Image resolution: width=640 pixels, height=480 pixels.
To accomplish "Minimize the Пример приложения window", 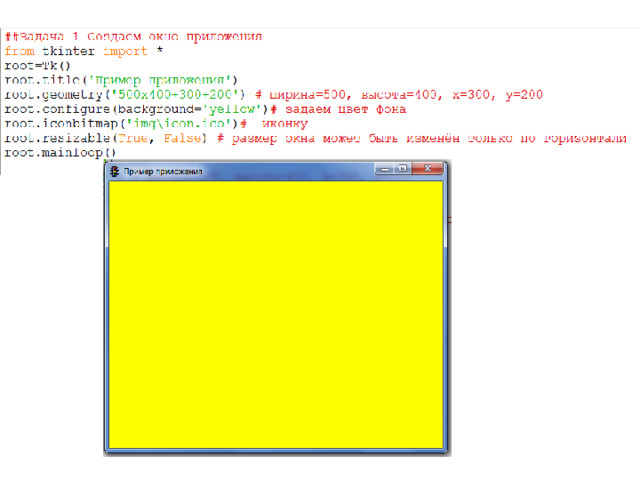I will (x=385, y=170).
